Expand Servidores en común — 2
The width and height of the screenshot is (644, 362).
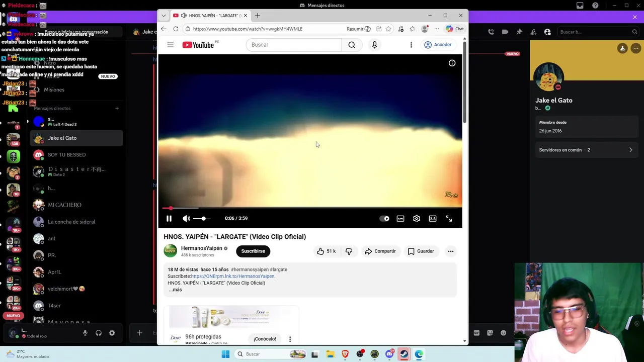(586, 150)
